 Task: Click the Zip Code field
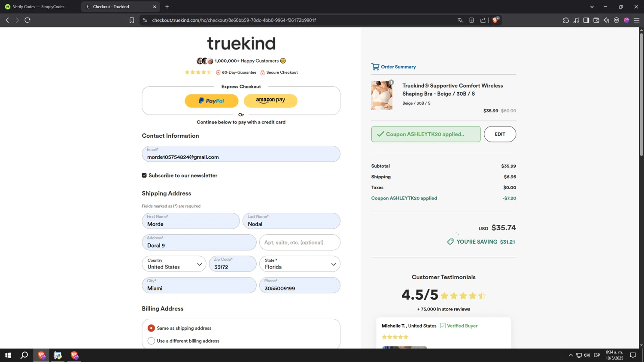point(233,264)
